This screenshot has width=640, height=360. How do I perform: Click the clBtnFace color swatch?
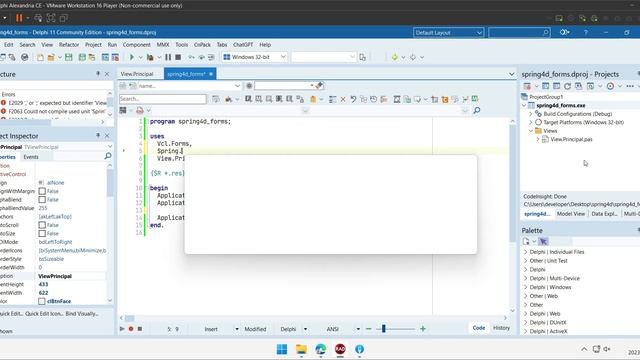pos(42,301)
